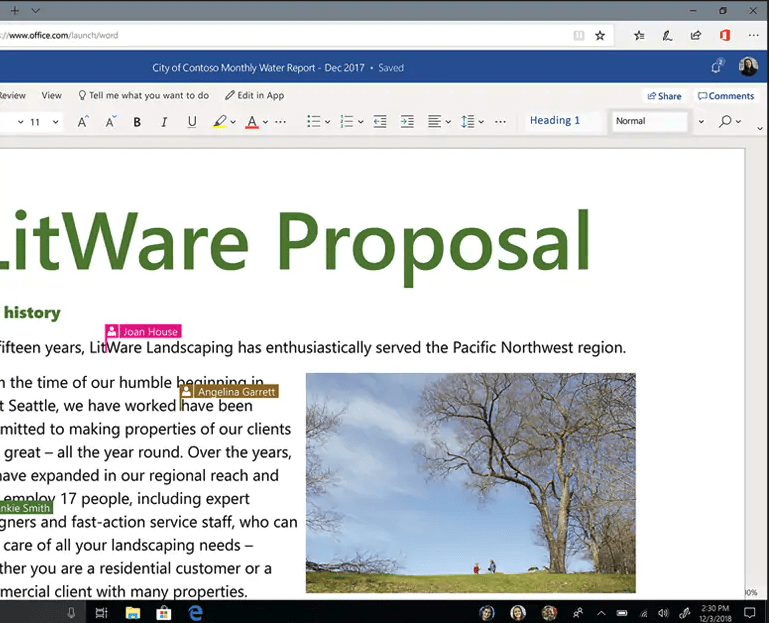Open the browser favorites hub
Image resolution: width=769 pixels, height=623 pixels.
click(639, 35)
